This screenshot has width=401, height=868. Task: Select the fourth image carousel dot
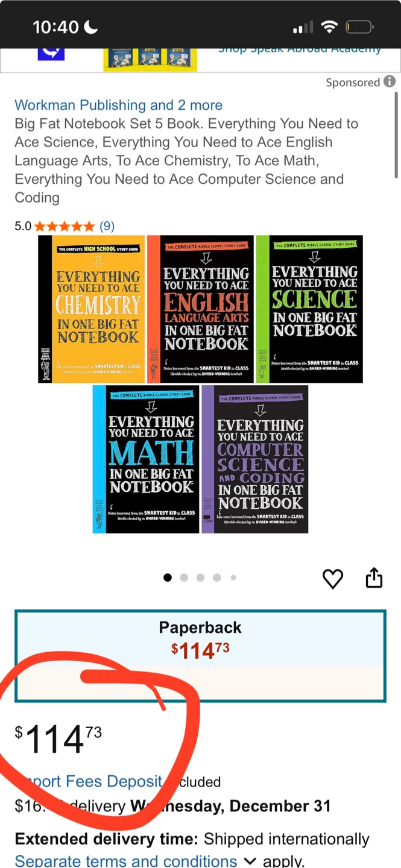[216, 577]
